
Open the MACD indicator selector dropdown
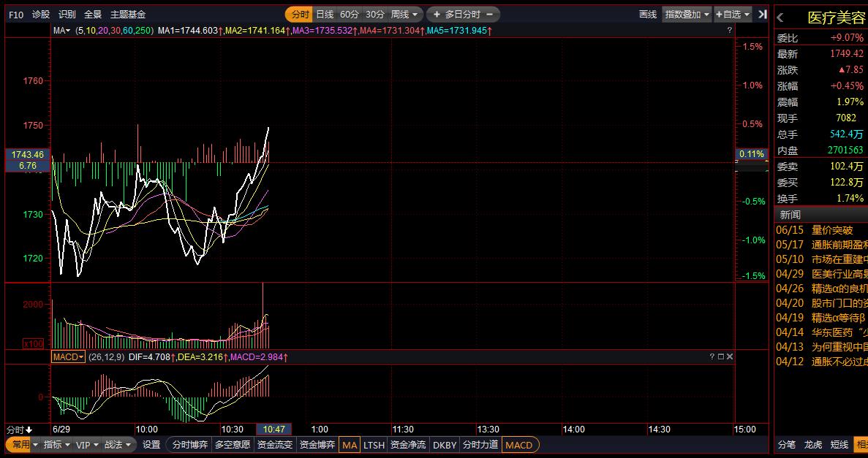[x=67, y=356]
